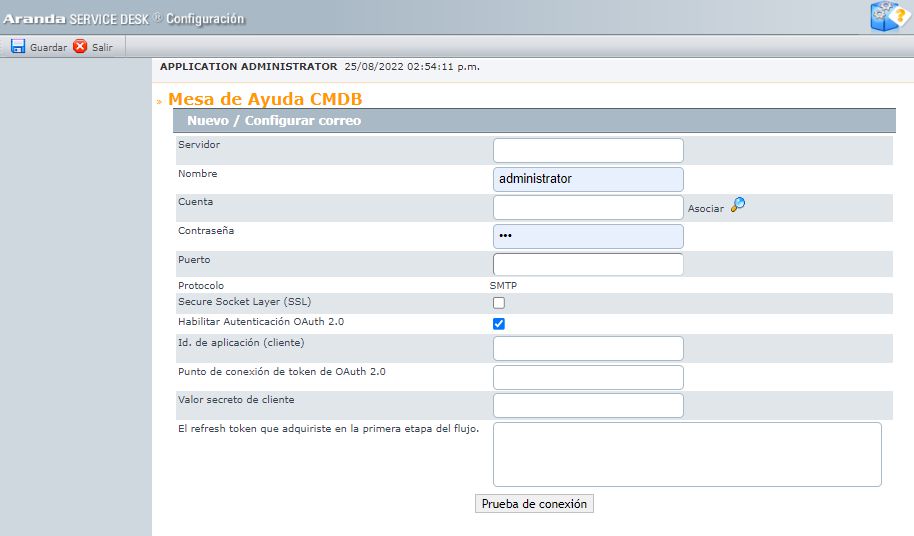
Task: Click the Id. de aplicación (cliente) field
Action: tap(588, 348)
